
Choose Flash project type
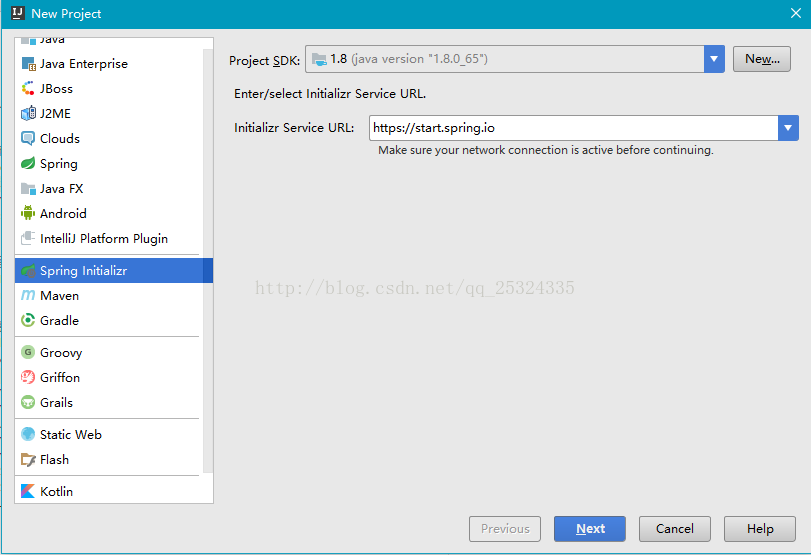point(109,459)
